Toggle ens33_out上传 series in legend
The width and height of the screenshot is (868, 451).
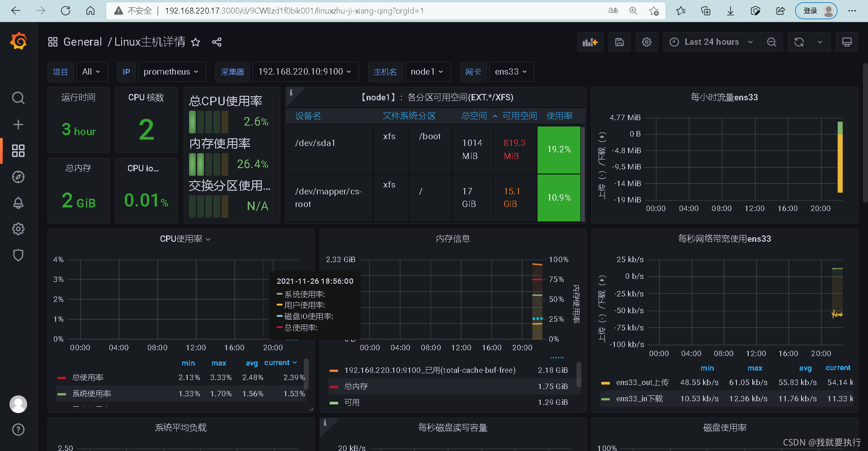642,382
